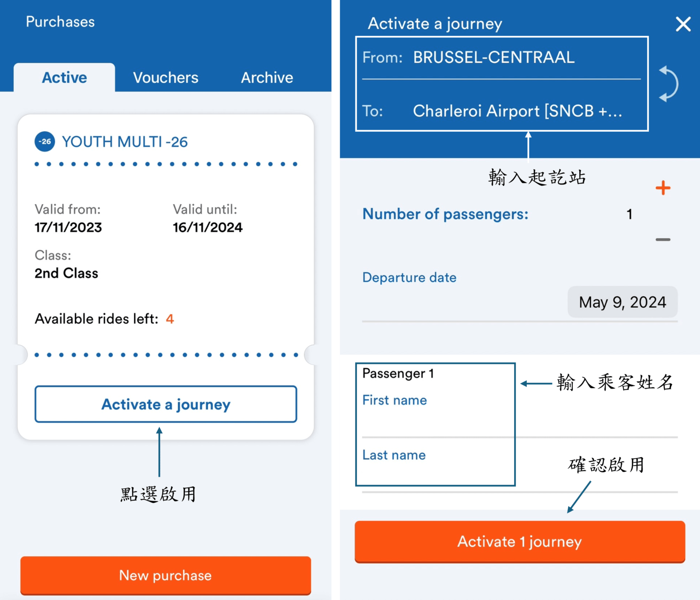Edit the To station Charleroi Airport field

pos(518,111)
